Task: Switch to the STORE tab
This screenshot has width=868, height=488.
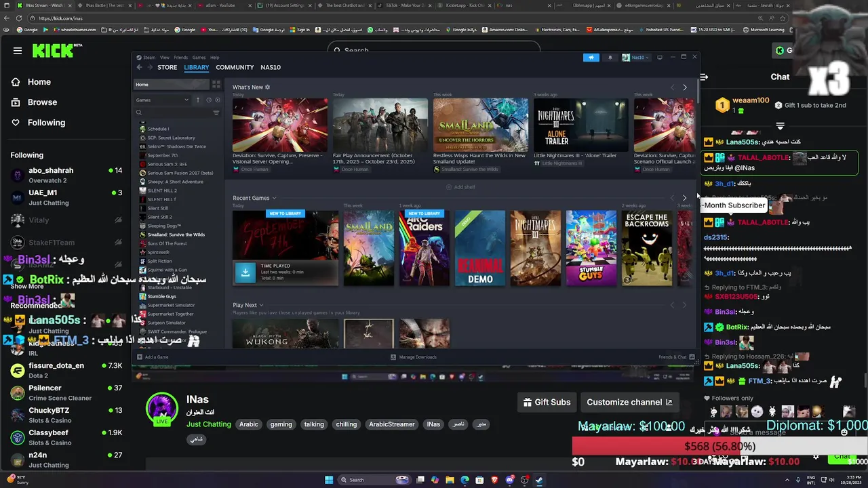Action: tap(167, 67)
